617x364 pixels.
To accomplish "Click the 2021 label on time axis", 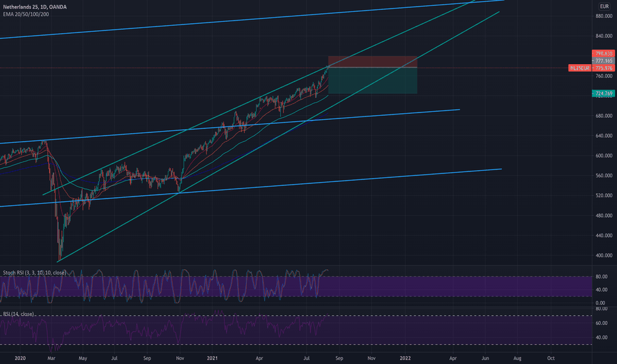I will coord(212,359).
